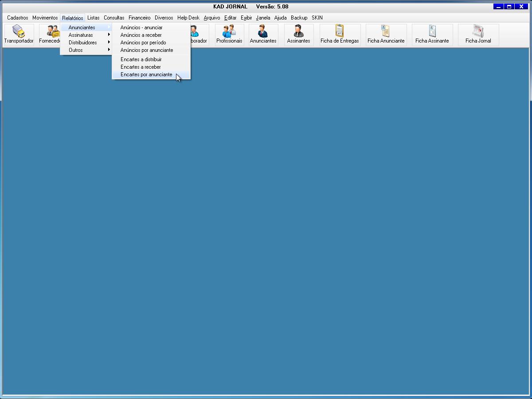Click the Assinantes toolbar icon

298,35
